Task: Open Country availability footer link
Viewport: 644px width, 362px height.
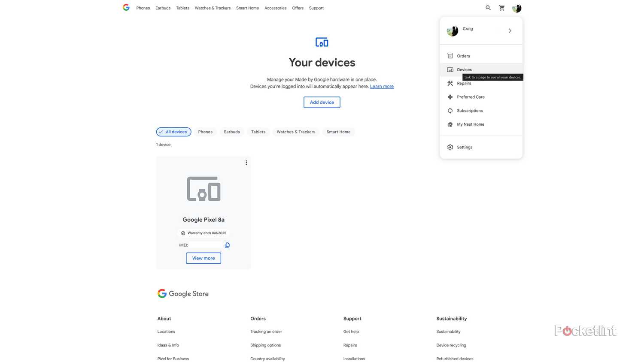Action: click(267, 359)
